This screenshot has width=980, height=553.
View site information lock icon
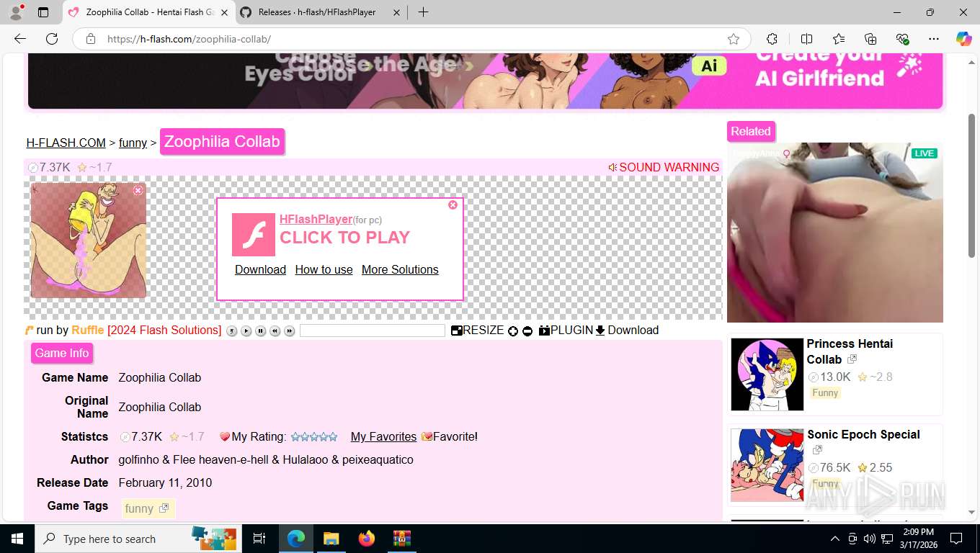[x=91, y=39]
